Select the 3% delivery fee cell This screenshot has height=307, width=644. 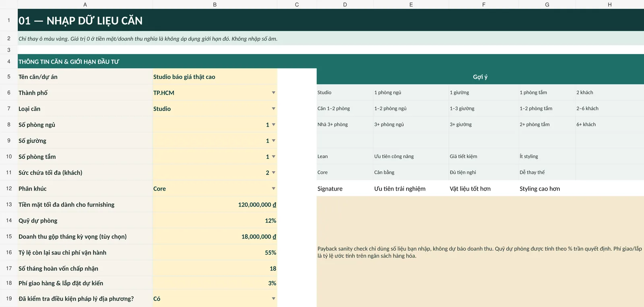pos(215,283)
